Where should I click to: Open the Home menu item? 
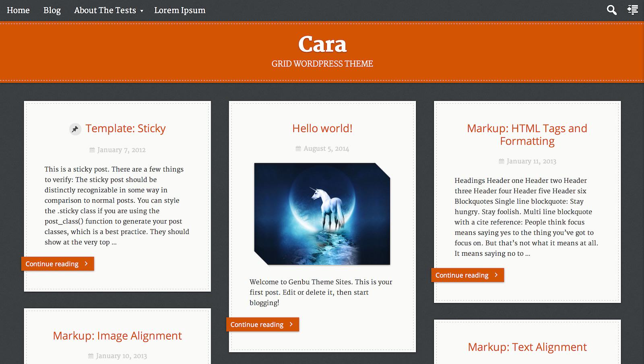coord(18,10)
